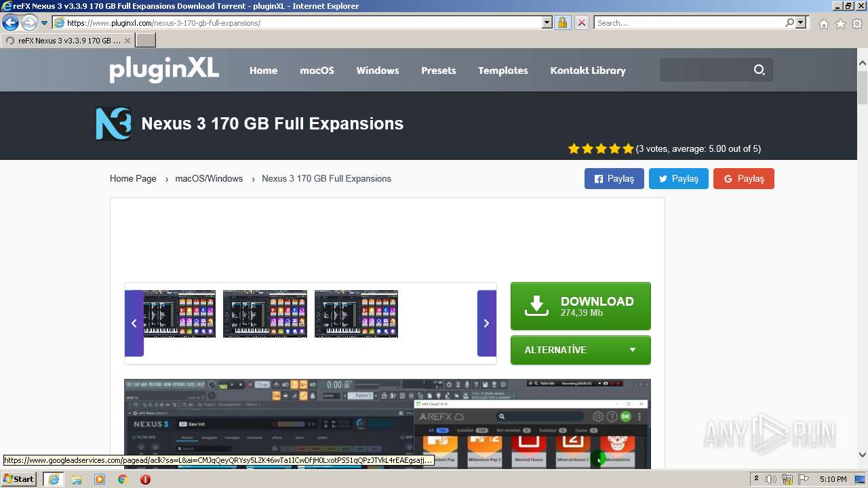Open the macOS menu item

(317, 70)
